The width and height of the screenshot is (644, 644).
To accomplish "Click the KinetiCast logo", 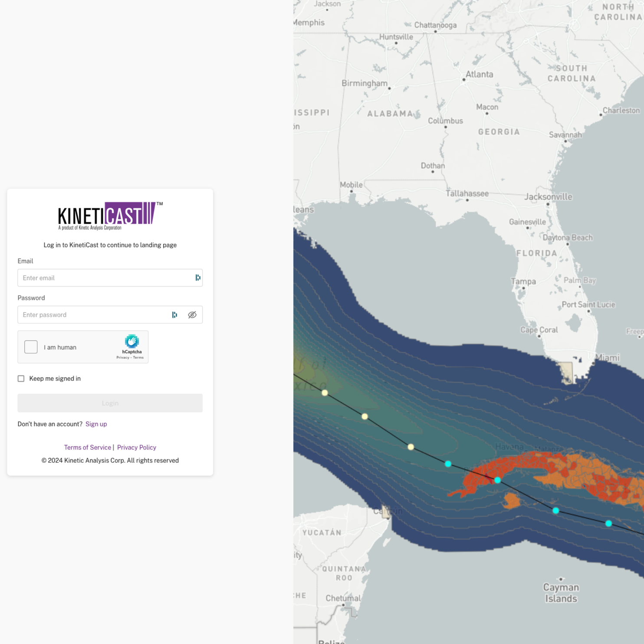I will [110, 216].
